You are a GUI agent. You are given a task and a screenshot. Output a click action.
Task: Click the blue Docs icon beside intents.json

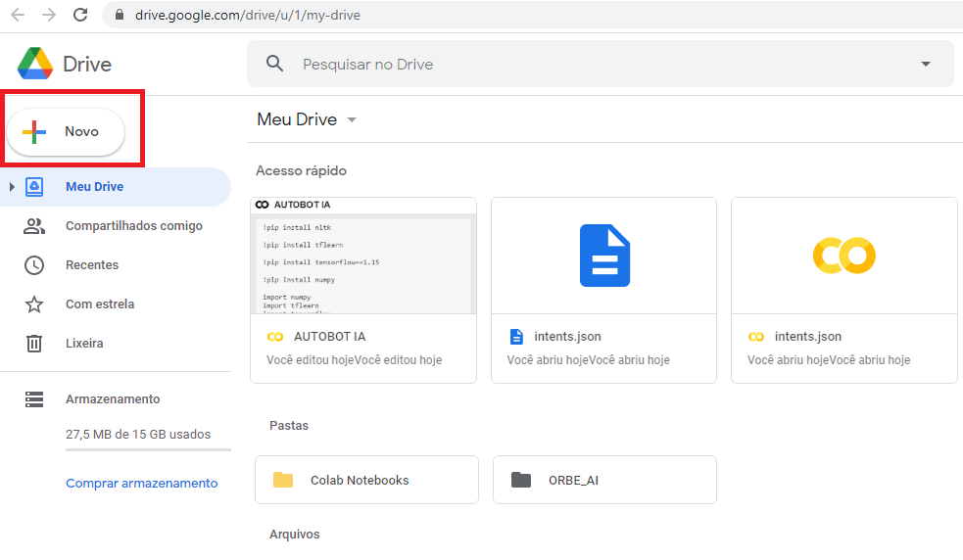516,337
